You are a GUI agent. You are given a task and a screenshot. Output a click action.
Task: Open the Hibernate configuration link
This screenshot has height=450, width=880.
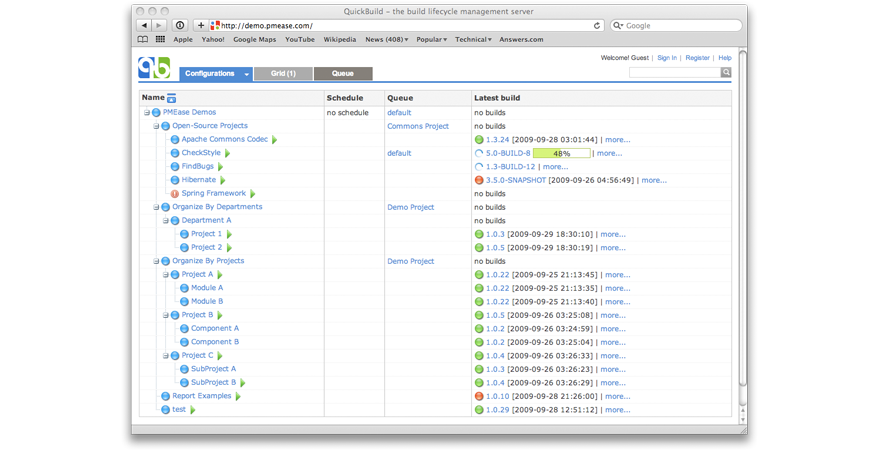tap(199, 180)
